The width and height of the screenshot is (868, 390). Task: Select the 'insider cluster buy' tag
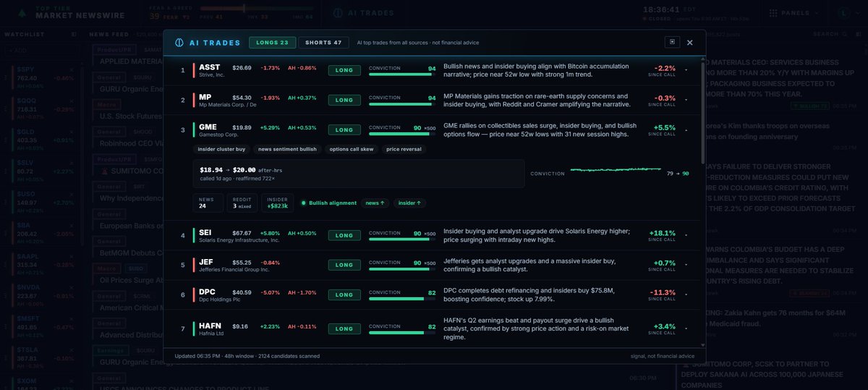(221, 149)
